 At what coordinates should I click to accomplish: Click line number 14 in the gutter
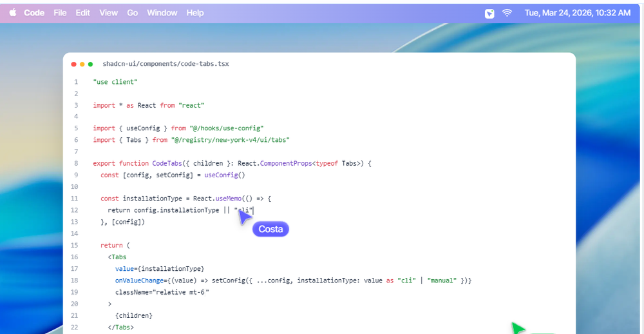(x=74, y=233)
